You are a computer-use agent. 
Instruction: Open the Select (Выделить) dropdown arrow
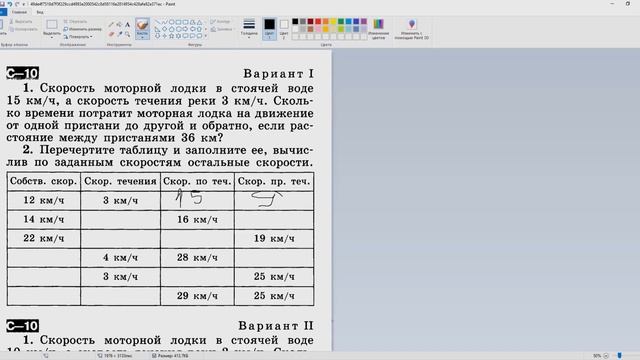(x=52, y=37)
